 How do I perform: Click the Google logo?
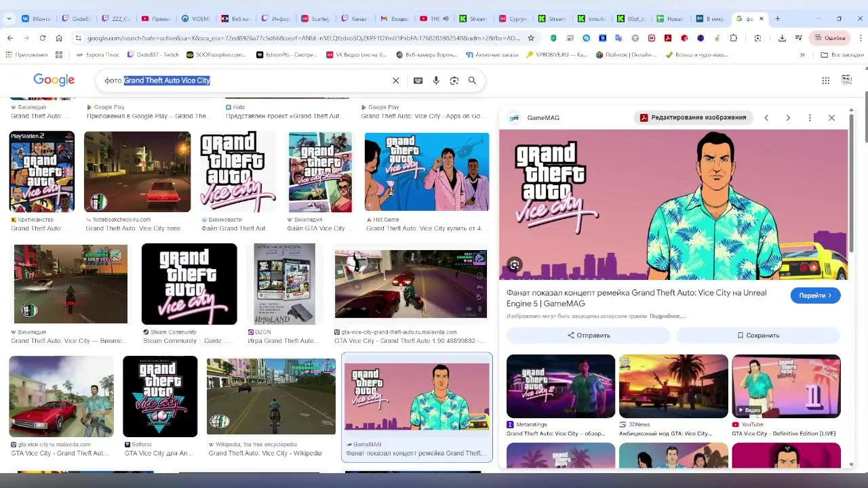(x=54, y=80)
